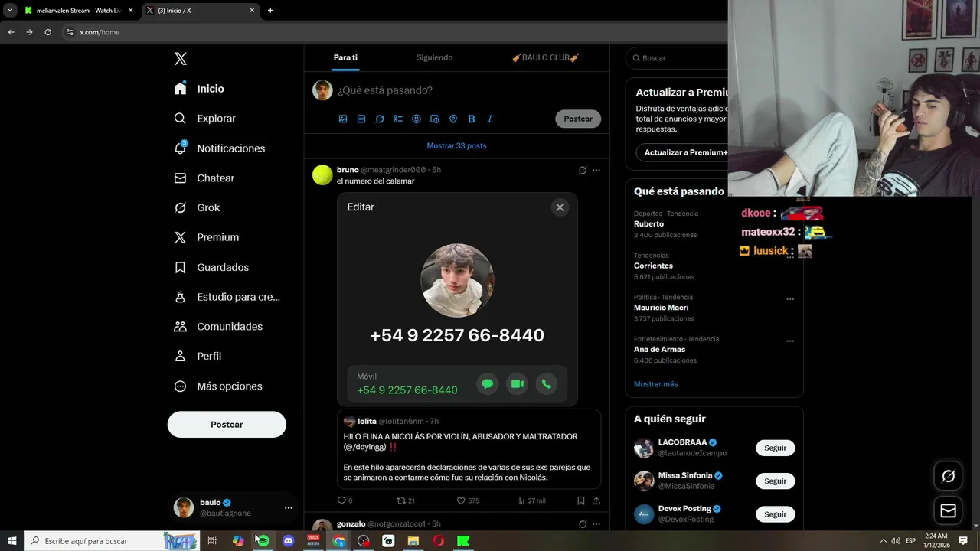The image size is (980, 551).
Task: Open floating messages button at bottom right
Action: (x=948, y=510)
